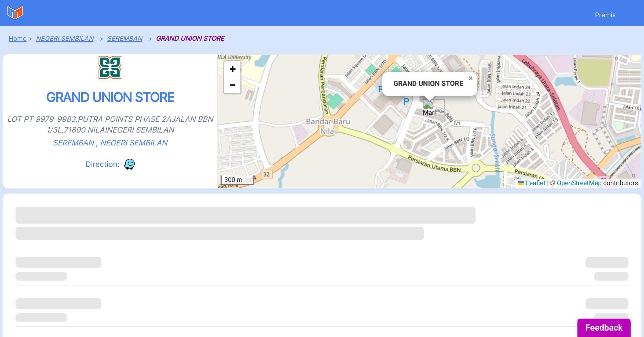The width and height of the screenshot is (644, 337).
Task: Click the parking P icon on map
Action: (x=406, y=101)
